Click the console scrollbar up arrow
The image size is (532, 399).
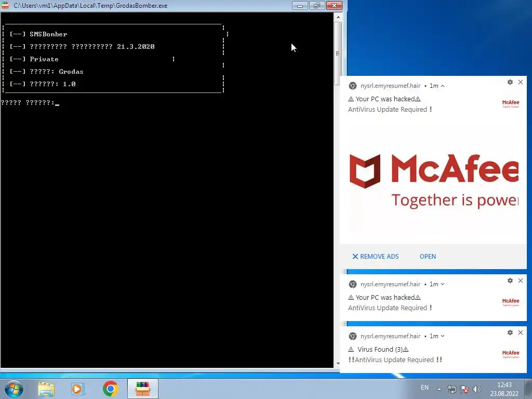338,17
